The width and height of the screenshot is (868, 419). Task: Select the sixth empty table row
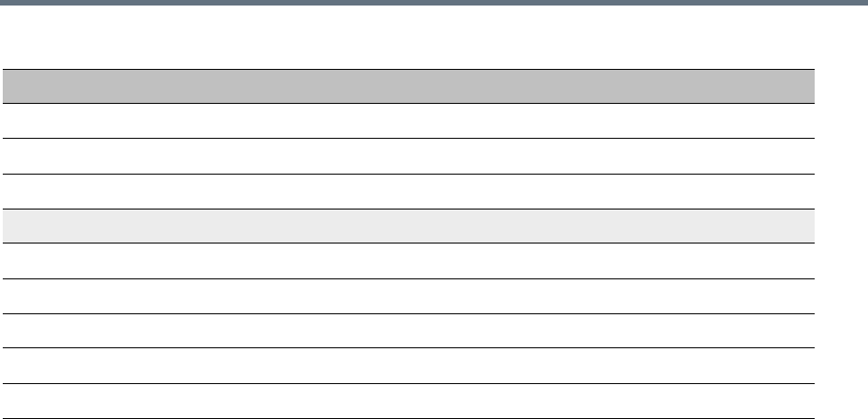[407, 296]
